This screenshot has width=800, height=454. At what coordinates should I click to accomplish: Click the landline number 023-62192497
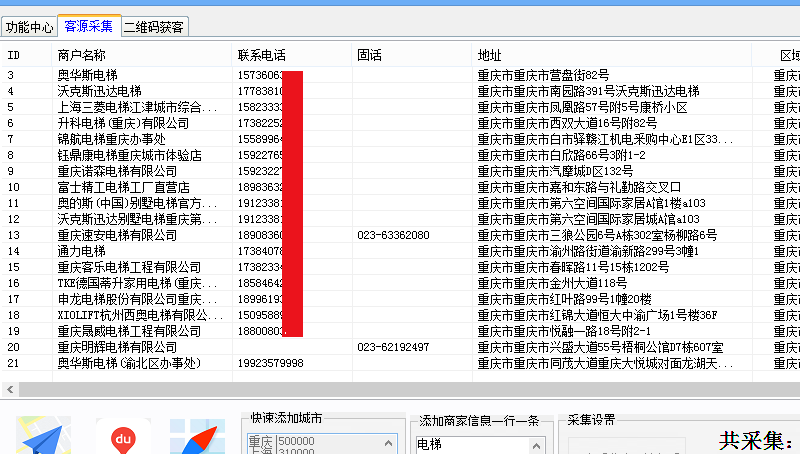[393, 347]
